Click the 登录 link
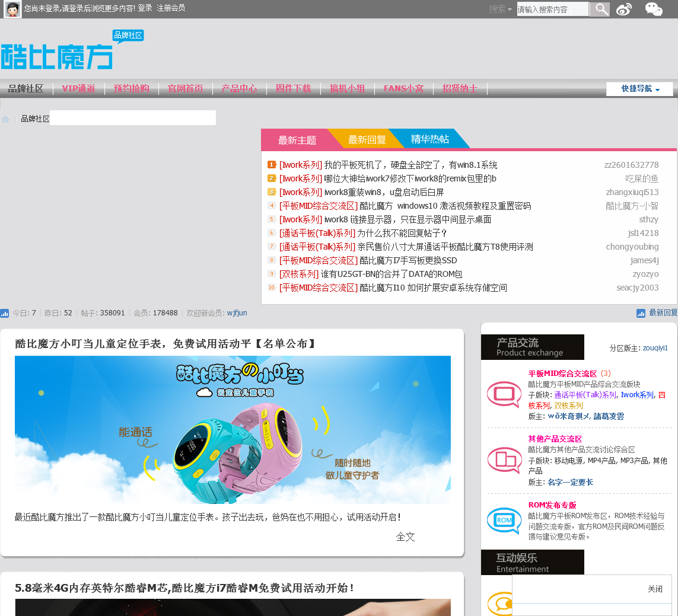This screenshot has width=678, height=616. coord(145,8)
